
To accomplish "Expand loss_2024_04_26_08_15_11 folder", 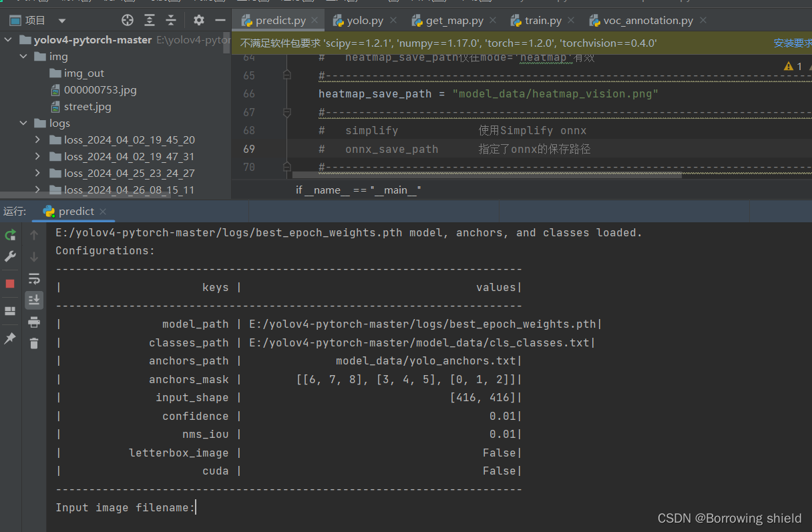I will [38, 190].
